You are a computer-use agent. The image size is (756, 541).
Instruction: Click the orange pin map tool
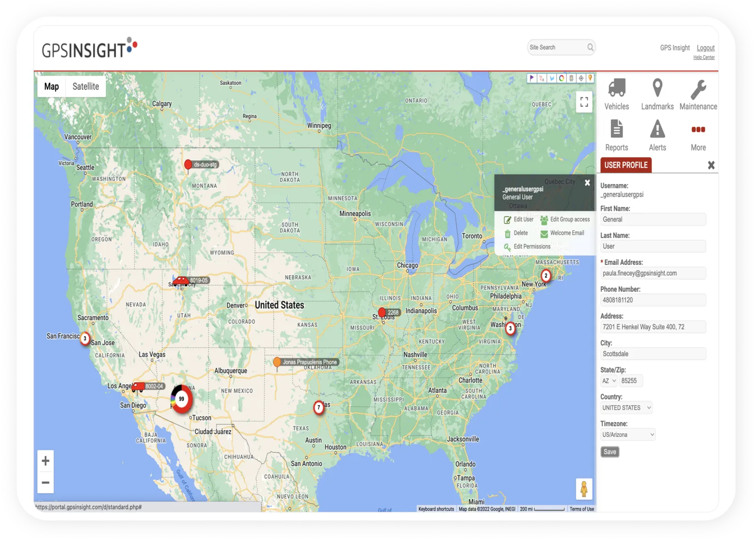590,78
